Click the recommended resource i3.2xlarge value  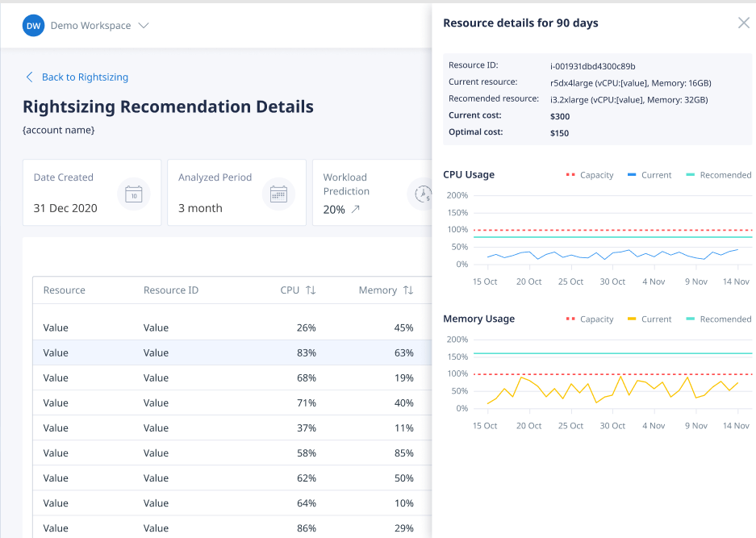click(629, 100)
